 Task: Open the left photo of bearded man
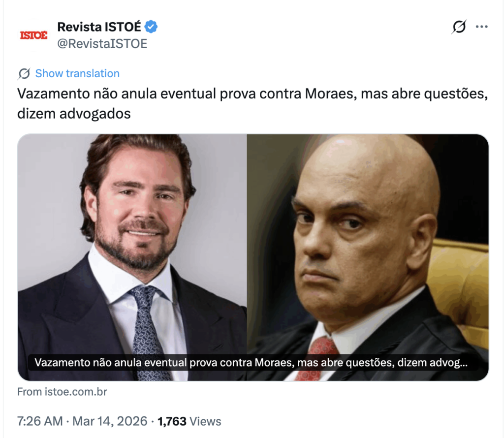tap(132, 257)
